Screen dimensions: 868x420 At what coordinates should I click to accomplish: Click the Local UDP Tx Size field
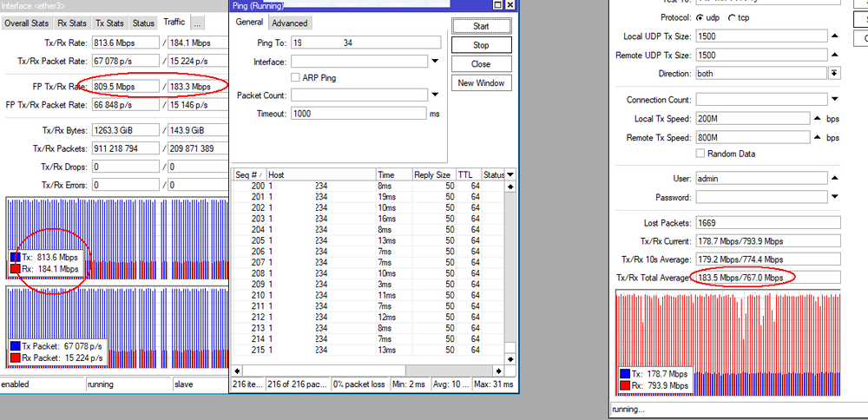762,36
